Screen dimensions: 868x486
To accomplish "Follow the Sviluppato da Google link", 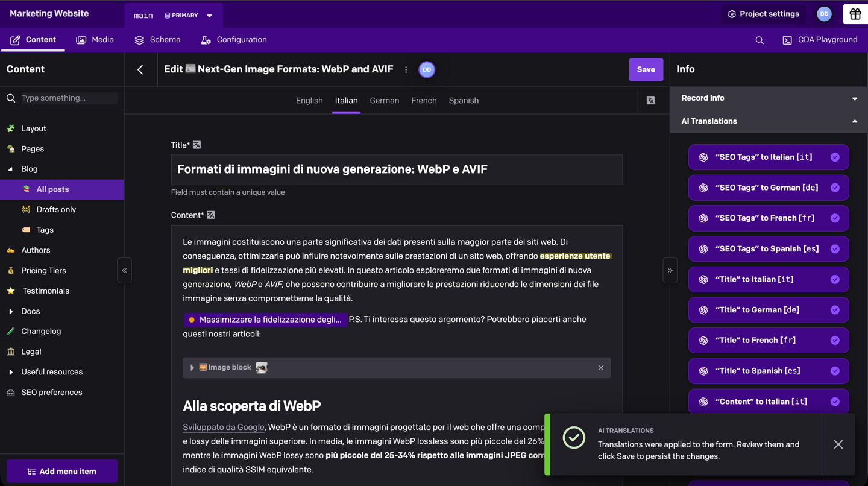I will (x=224, y=427).
